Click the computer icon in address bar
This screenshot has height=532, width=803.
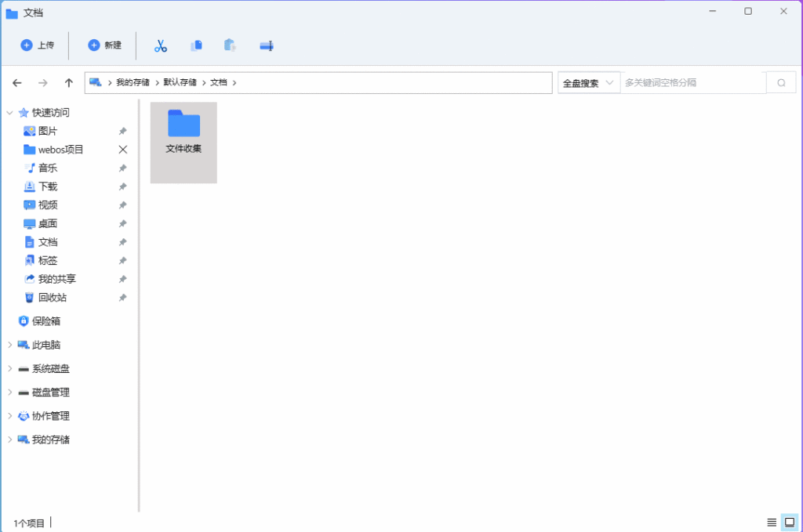pyautogui.click(x=95, y=82)
